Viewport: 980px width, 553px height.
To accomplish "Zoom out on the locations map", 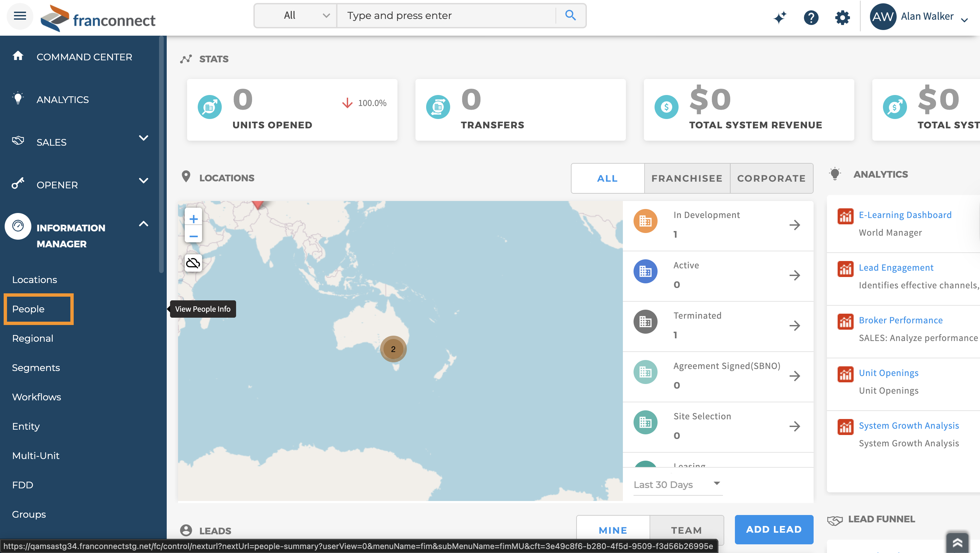I will [193, 236].
